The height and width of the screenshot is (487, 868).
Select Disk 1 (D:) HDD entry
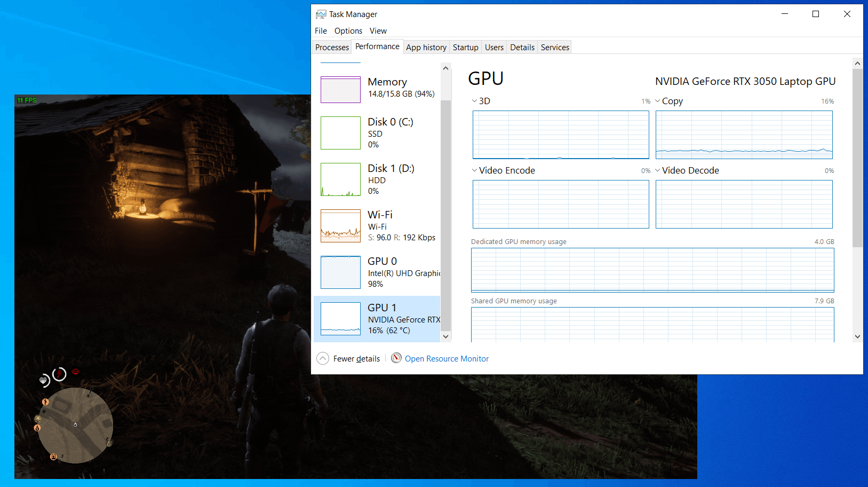pos(377,179)
